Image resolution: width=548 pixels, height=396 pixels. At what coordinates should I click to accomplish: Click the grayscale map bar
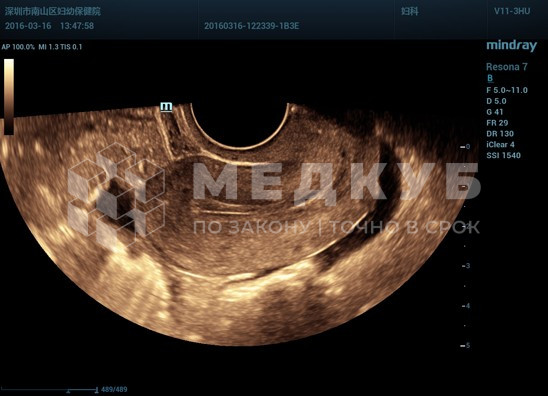(9, 96)
